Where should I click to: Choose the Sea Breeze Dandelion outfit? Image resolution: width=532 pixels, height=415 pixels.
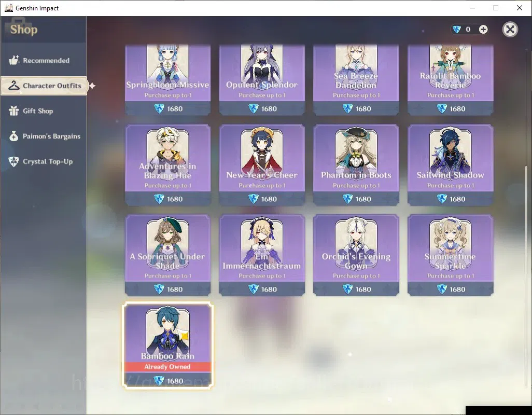(x=356, y=80)
